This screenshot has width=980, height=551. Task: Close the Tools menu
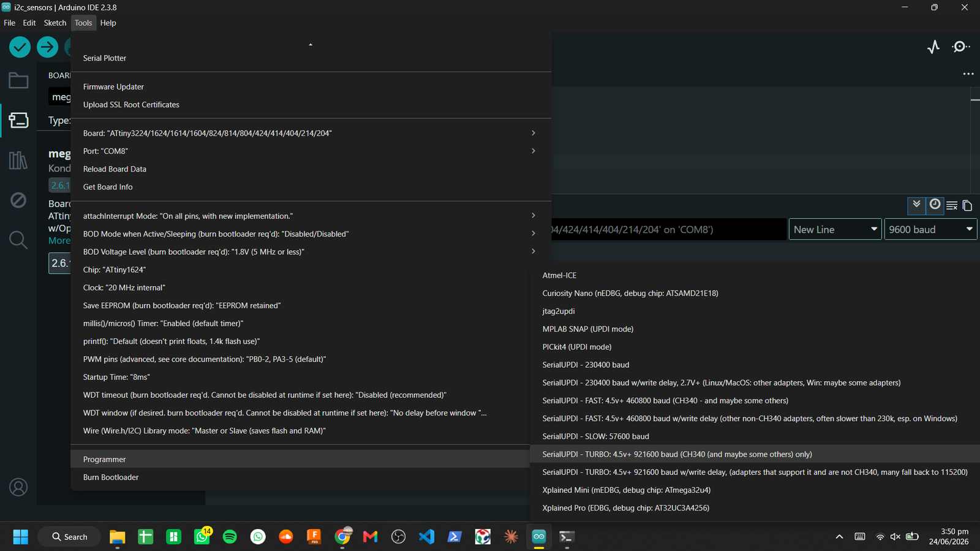click(83, 23)
